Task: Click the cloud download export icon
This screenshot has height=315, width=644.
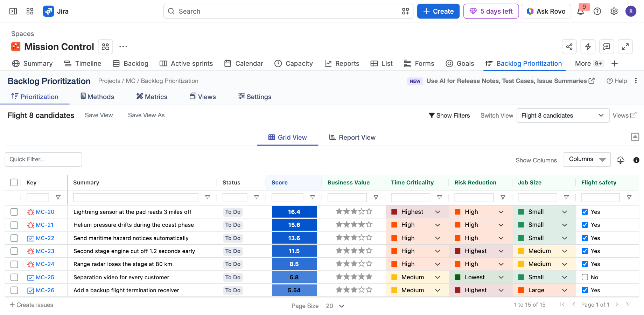Action: [621, 160]
